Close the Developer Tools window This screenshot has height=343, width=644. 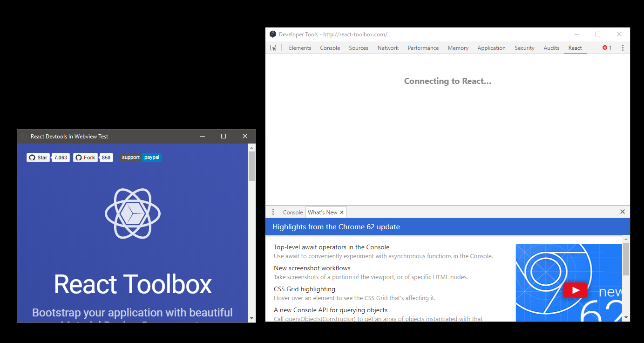(619, 34)
